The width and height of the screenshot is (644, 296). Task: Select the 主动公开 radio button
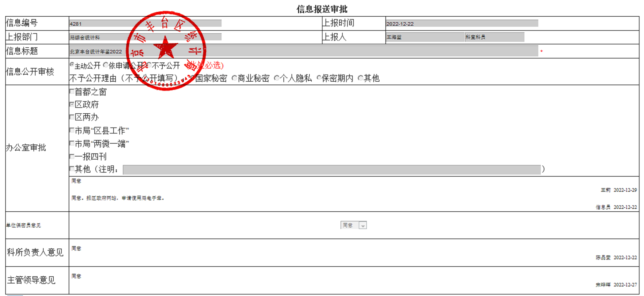72,65
